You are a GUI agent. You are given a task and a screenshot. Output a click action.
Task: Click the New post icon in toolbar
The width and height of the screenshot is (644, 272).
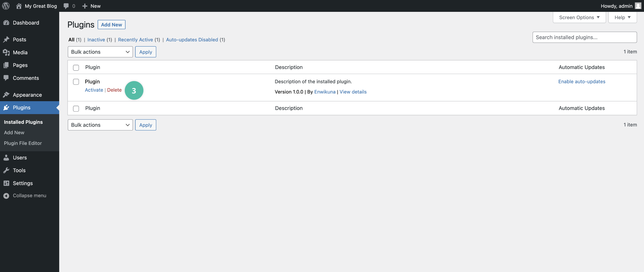(x=84, y=6)
